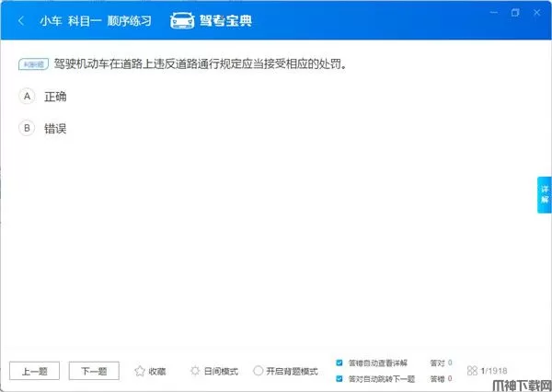Open the 详解 side tab
The image size is (552, 392).
coord(545,195)
